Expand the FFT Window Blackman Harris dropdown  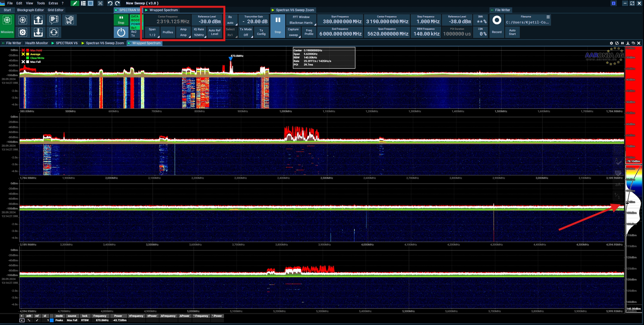(301, 20)
